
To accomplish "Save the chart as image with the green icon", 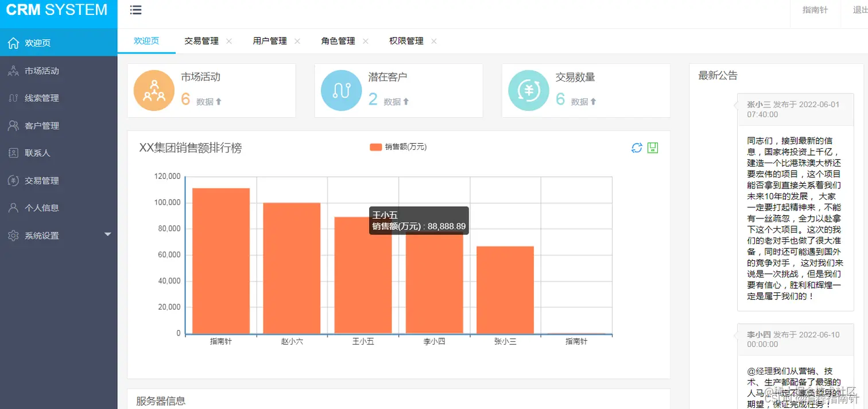I will (653, 148).
